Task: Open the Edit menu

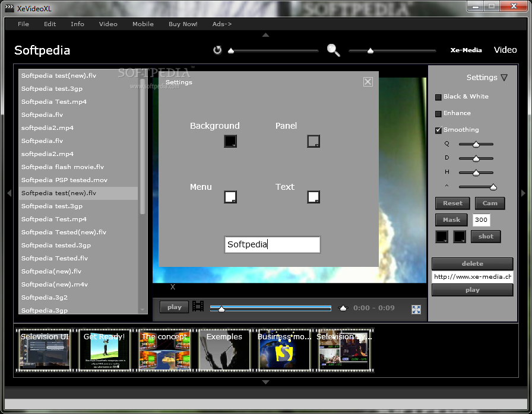Action: (50, 24)
